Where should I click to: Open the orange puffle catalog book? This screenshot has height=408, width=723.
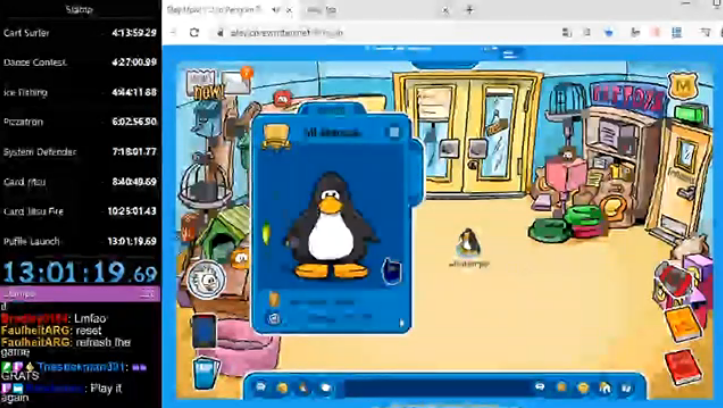(684, 324)
